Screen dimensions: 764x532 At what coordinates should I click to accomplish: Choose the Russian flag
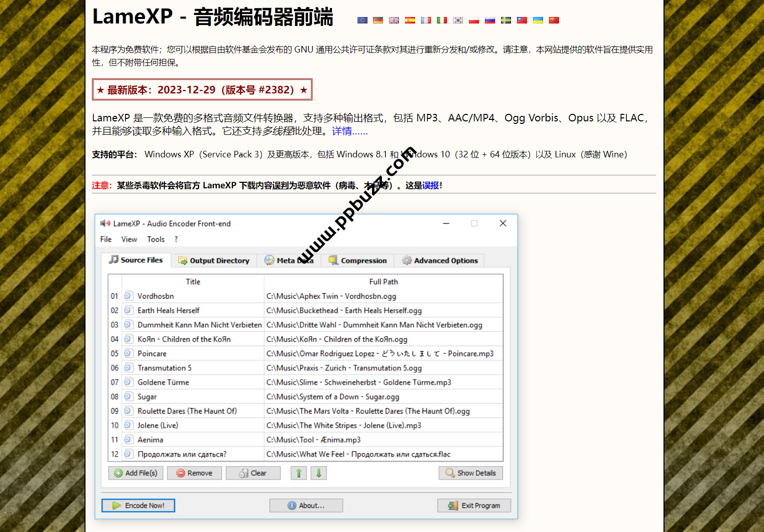(490, 20)
